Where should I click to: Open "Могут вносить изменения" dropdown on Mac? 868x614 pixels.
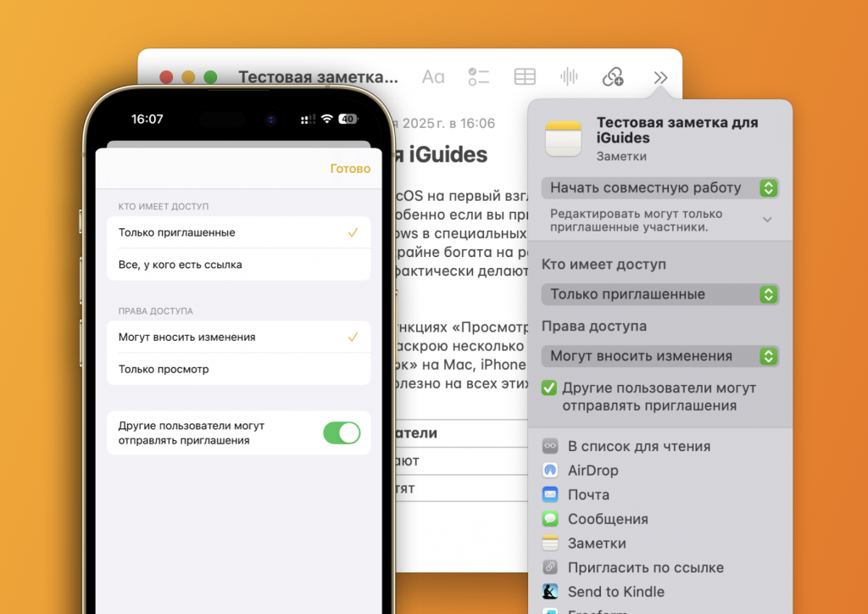pyautogui.click(x=659, y=356)
